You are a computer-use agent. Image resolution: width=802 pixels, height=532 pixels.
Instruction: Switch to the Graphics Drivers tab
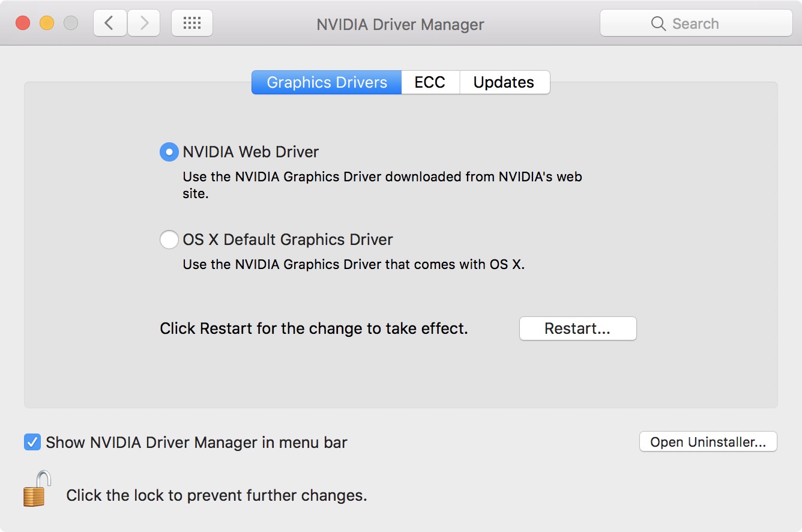click(327, 82)
